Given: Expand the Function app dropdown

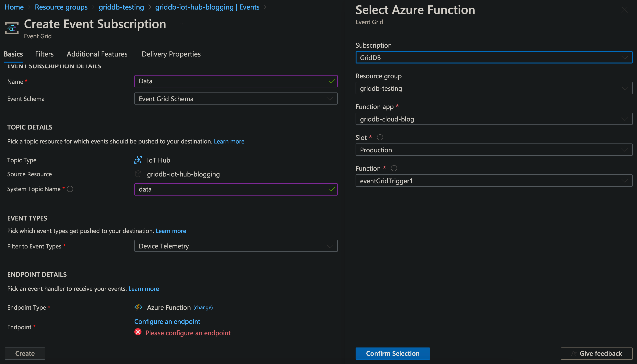Looking at the screenshot, I should (494, 119).
